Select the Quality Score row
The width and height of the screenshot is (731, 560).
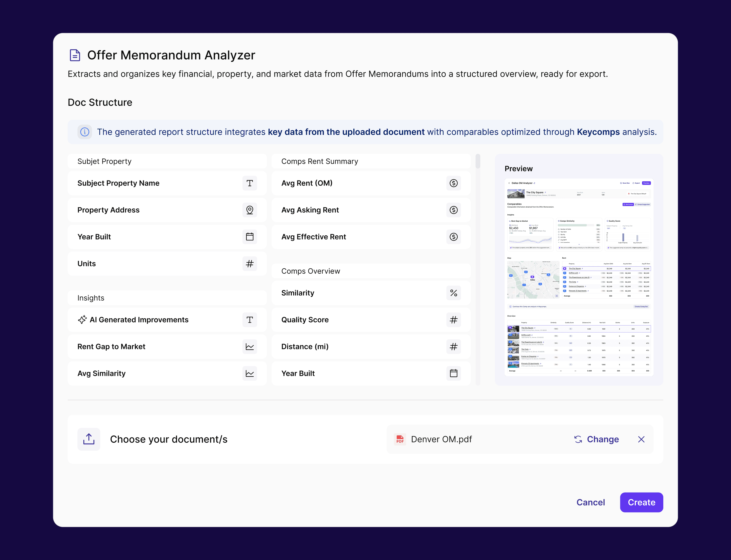[x=371, y=320]
